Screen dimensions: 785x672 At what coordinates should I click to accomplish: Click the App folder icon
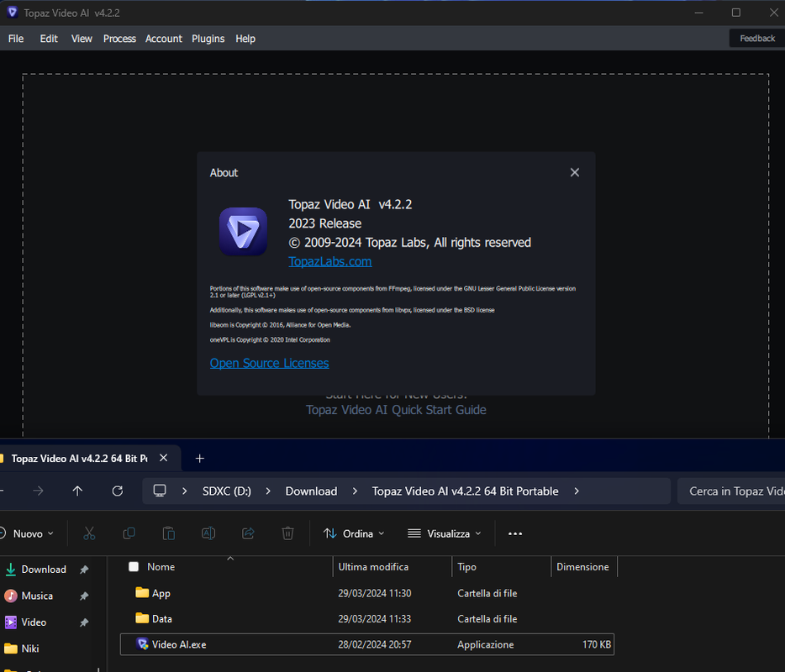click(x=142, y=592)
